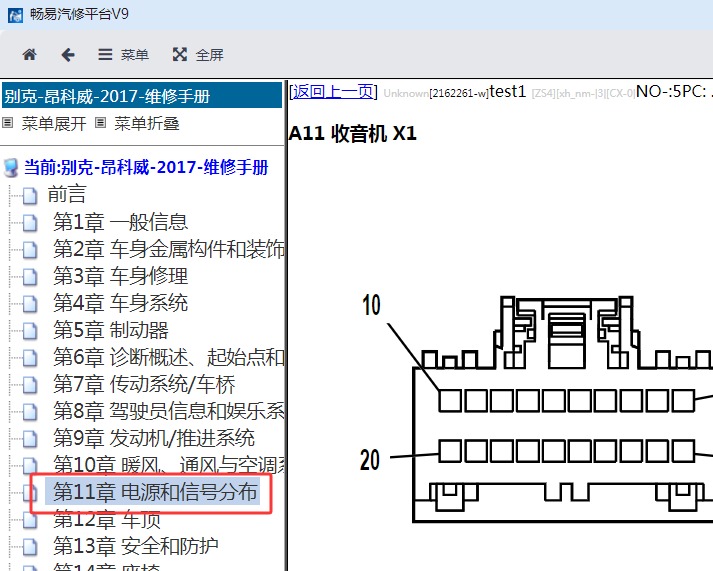This screenshot has height=571, width=713.
Task: Click root node 当前:别克-昂科威-2017-维修手册
Action: tap(146, 167)
